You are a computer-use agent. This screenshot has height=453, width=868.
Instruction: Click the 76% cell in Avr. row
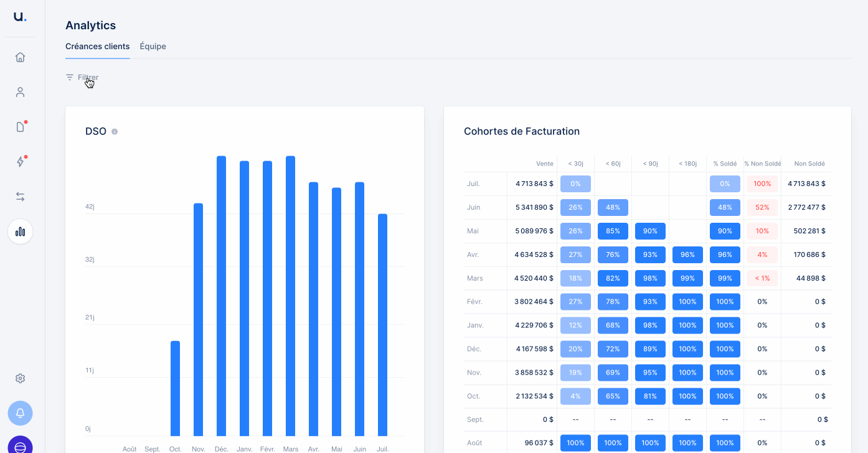point(613,255)
